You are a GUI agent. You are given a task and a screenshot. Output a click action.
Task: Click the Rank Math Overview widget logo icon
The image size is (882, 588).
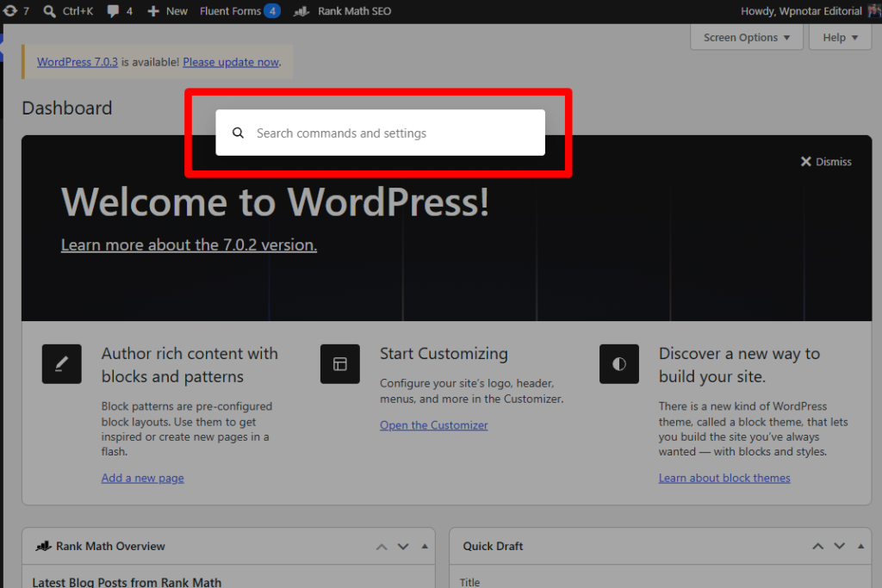[x=43, y=546]
